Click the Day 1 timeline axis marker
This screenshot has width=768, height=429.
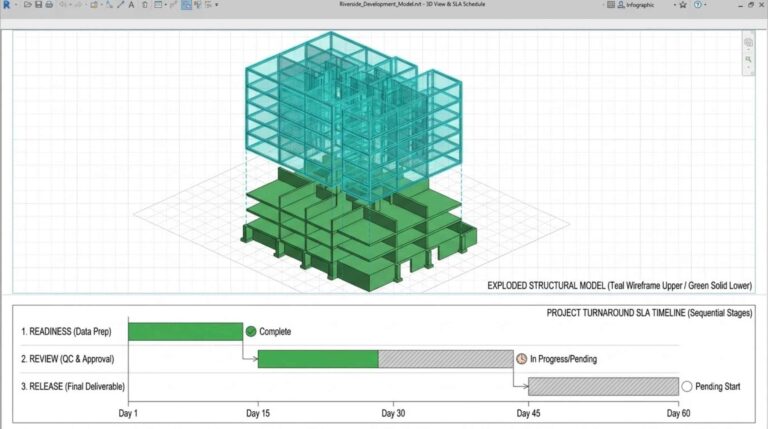(x=128, y=413)
